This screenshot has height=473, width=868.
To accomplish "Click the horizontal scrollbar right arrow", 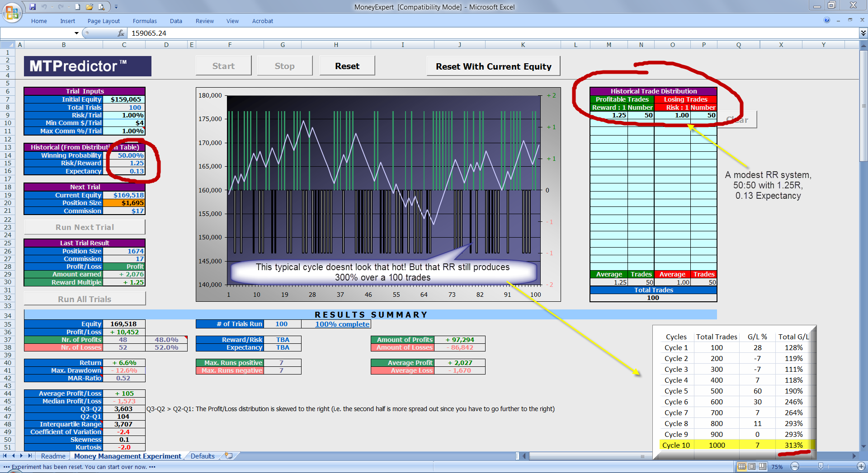I will (854, 456).
